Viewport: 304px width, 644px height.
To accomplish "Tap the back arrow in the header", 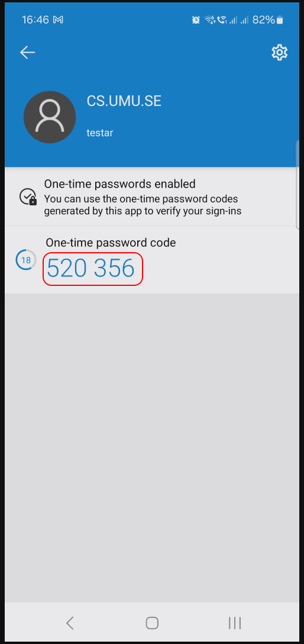I will point(27,53).
